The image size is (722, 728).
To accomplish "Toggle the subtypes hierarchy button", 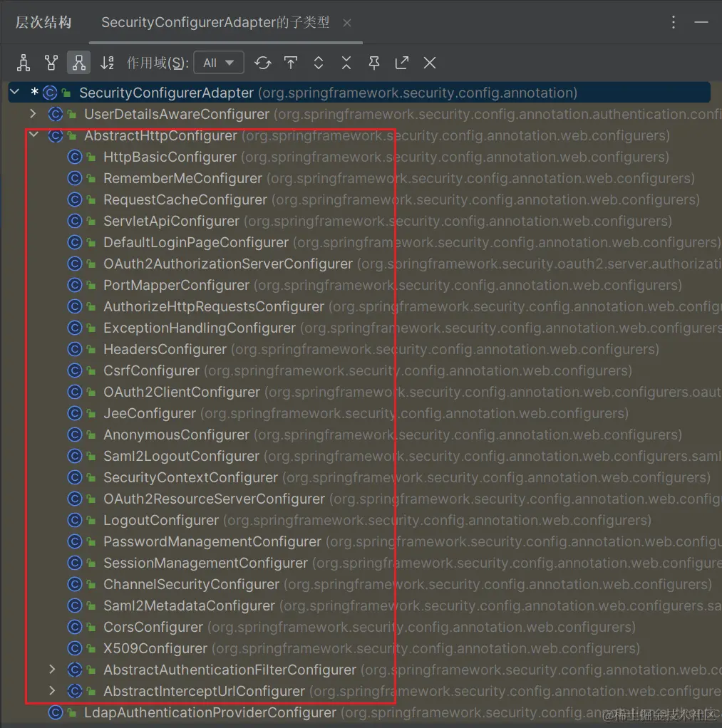I will point(78,63).
